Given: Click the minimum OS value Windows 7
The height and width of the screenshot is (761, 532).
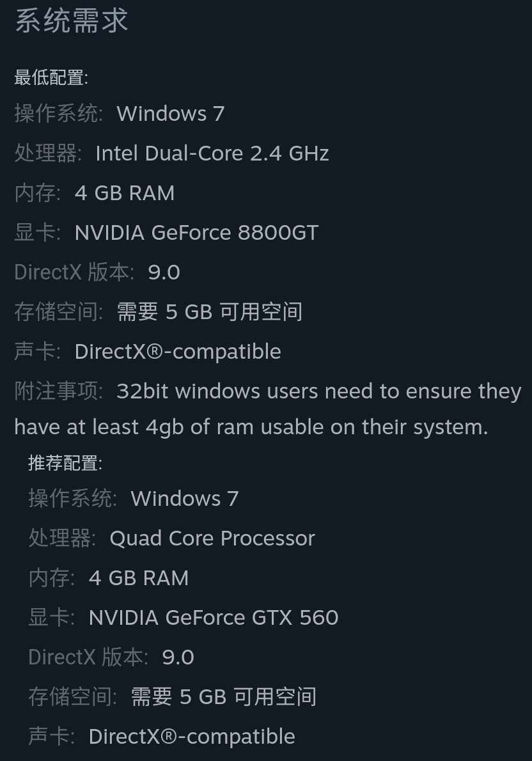Looking at the screenshot, I should (170, 114).
